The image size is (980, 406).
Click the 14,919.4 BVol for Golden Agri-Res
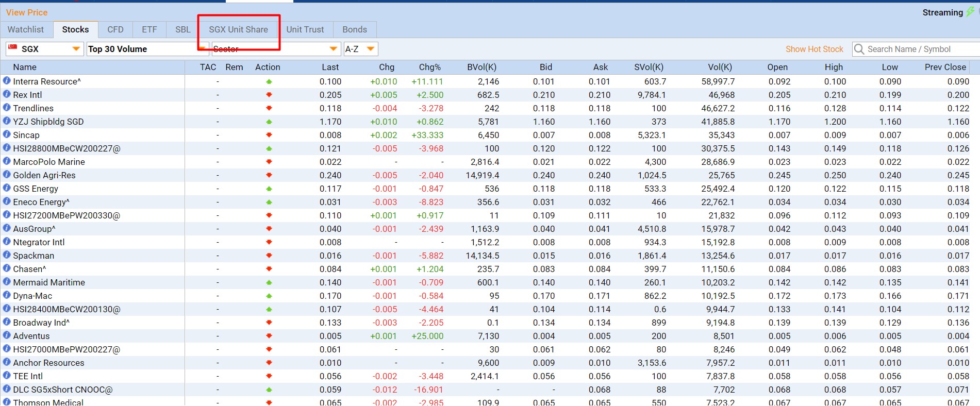[482, 175]
